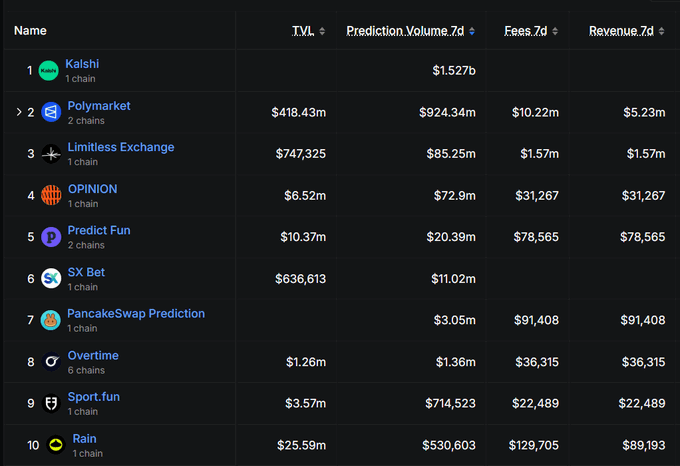The image size is (680, 466).
Task: Open the Overtime link
Action: coord(93,355)
